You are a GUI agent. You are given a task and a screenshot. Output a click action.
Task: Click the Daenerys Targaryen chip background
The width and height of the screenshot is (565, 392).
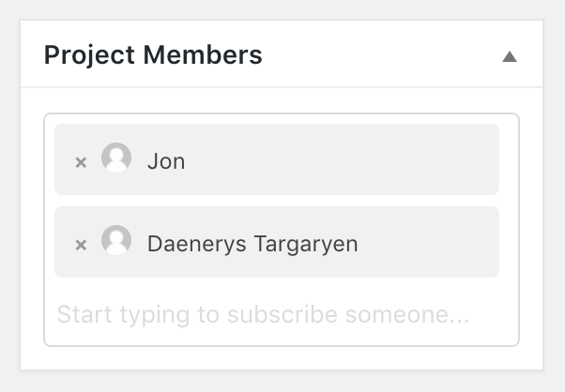tap(432, 243)
